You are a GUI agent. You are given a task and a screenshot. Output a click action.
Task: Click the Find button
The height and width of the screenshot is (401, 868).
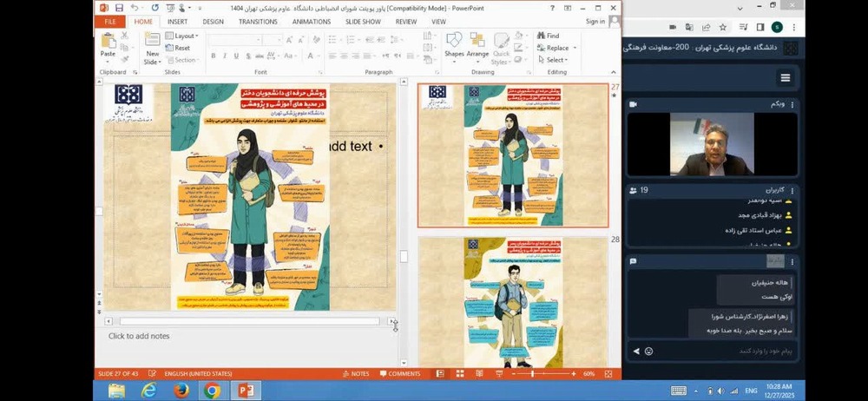(x=549, y=36)
